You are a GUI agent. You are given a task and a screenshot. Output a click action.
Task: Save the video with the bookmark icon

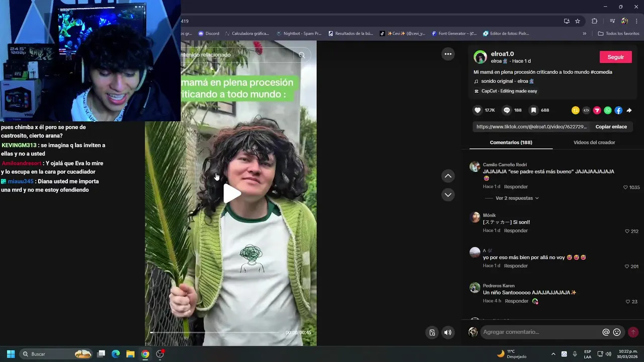tap(533, 110)
